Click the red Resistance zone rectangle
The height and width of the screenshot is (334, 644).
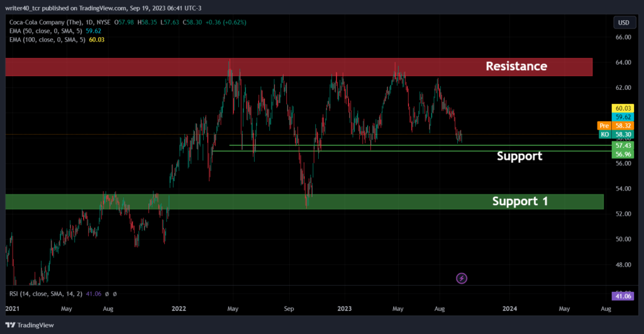pyautogui.click(x=299, y=67)
